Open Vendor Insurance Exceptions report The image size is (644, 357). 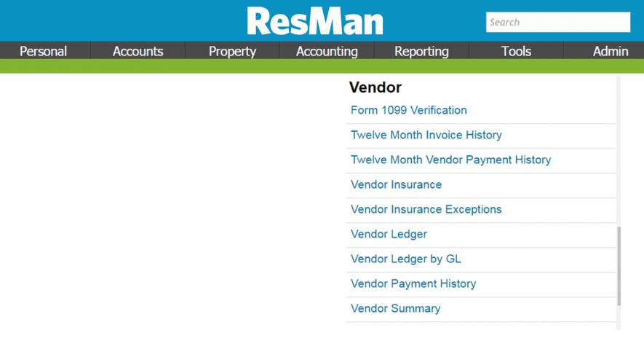point(426,209)
